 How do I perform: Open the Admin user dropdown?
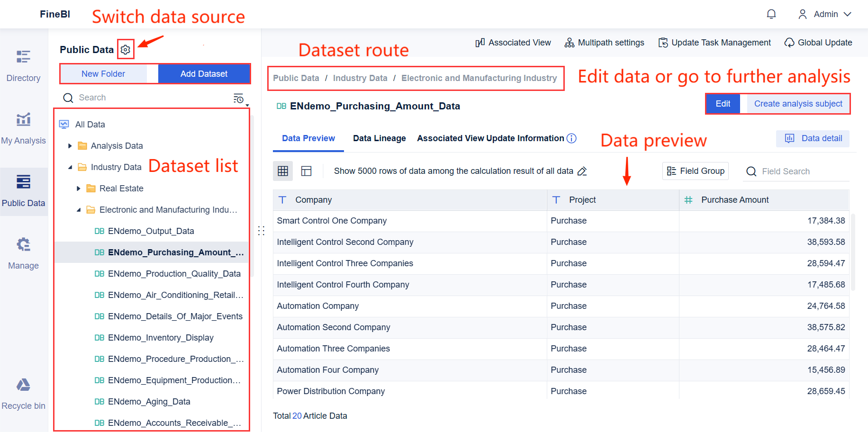[826, 14]
